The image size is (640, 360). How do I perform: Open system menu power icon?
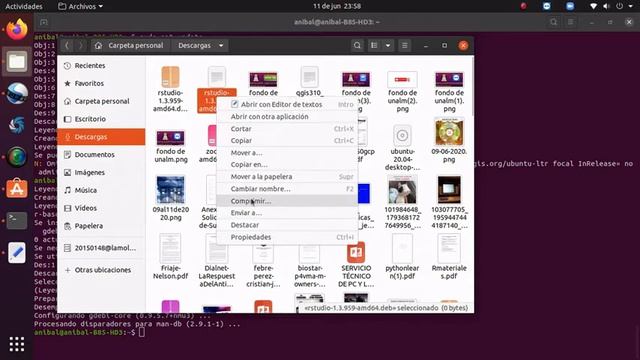pos(620,6)
